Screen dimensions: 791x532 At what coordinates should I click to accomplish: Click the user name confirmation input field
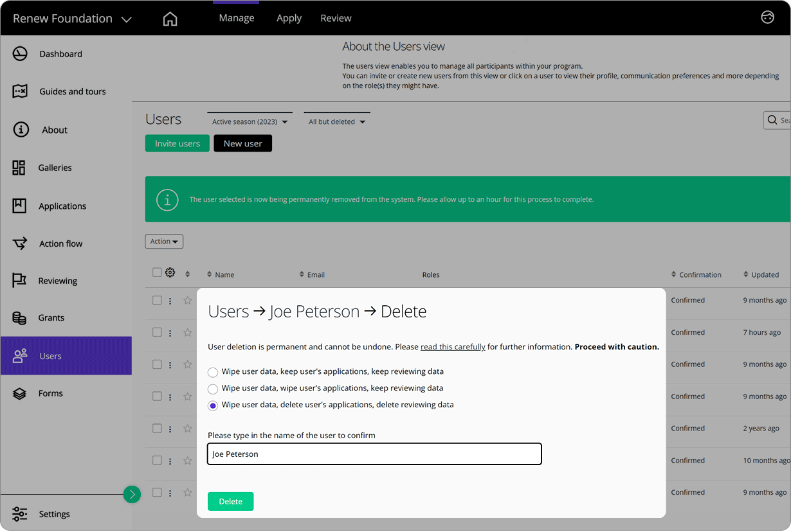[374, 454]
